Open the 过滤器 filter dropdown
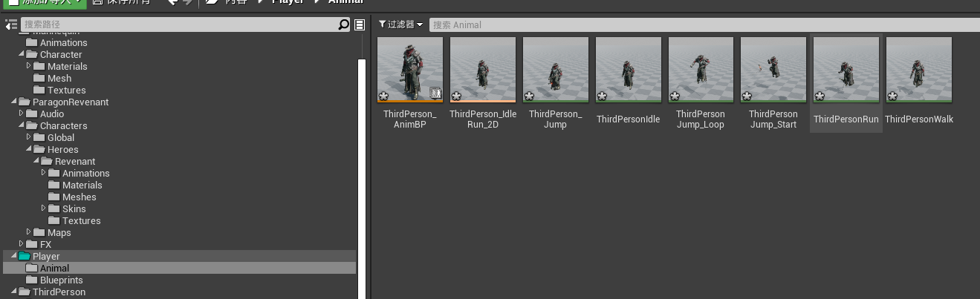 pyautogui.click(x=400, y=24)
